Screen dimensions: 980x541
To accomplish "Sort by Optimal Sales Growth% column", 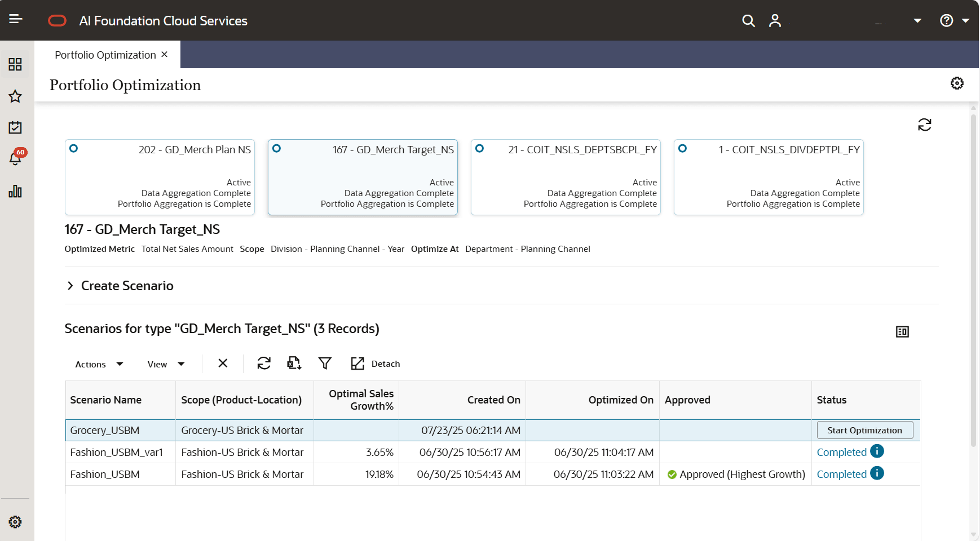I will pyautogui.click(x=356, y=400).
